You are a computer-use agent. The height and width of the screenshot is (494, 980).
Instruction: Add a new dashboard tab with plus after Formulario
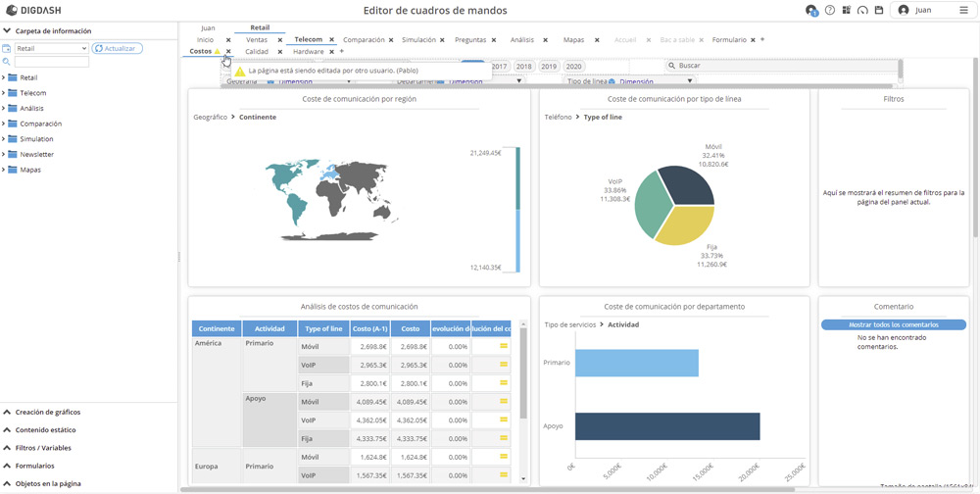762,39
